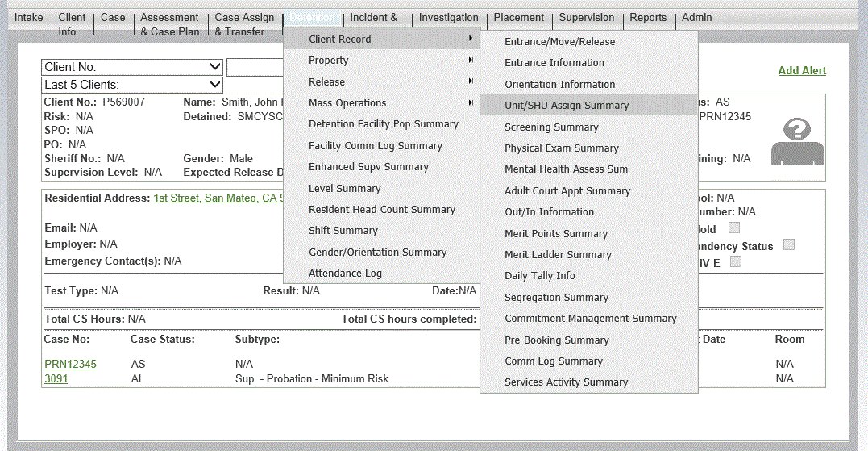This screenshot has height=451, width=868.
Task: Open the Client Info menu
Action: click(x=72, y=24)
